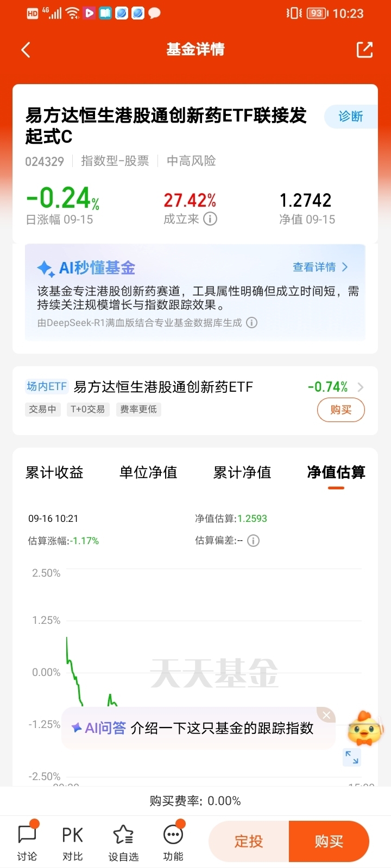Open 场内ETF details via chevron arrow
This screenshot has width=391, height=868.
pyautogui.click(x=361, y=387)
